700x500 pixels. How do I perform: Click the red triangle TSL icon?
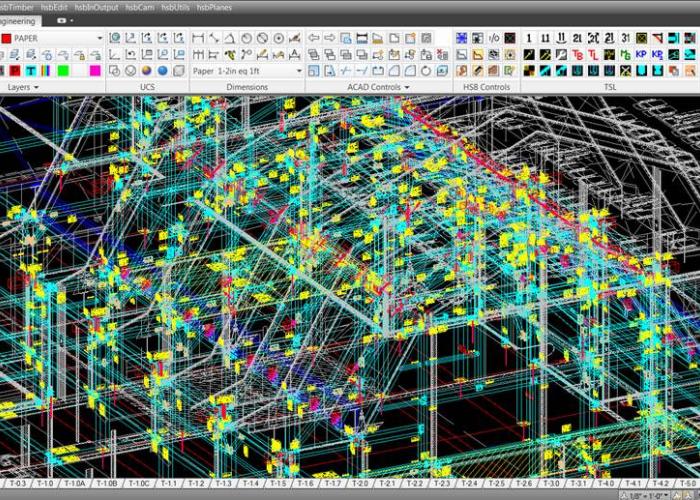[x=658, y=38]
